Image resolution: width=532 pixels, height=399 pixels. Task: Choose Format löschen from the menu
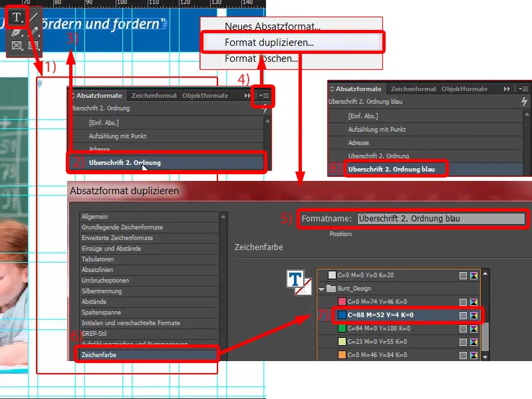point(261,59)
